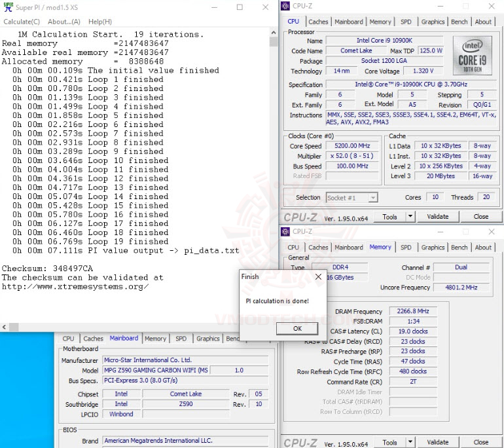Click Tools button in top CPU-Z window
This screenshot has width=504, height=448.
click(389, 217)
